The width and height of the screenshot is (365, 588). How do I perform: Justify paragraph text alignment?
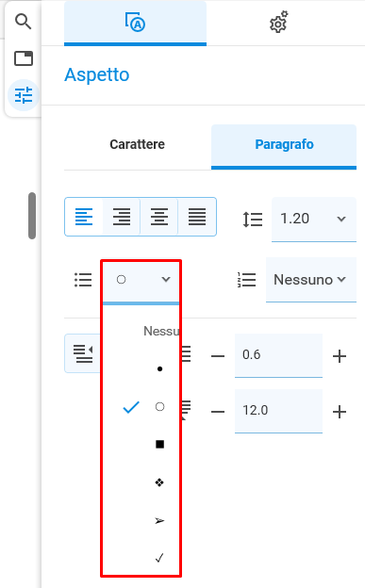[x=197, y=217]
